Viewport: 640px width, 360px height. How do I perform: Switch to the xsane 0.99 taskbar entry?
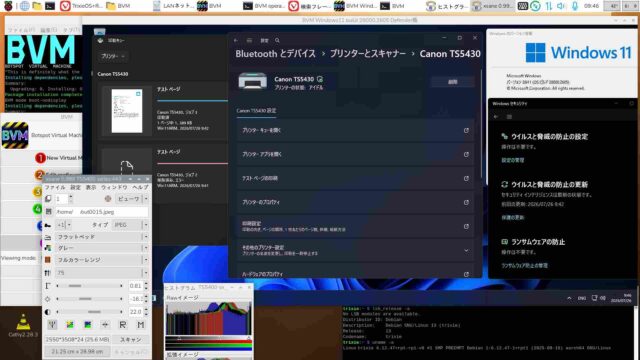493,6
